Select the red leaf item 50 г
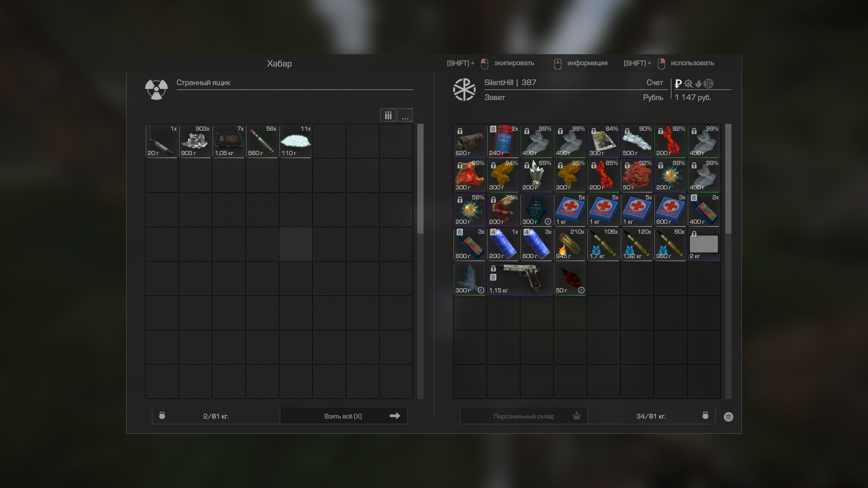 pos(570,278)
